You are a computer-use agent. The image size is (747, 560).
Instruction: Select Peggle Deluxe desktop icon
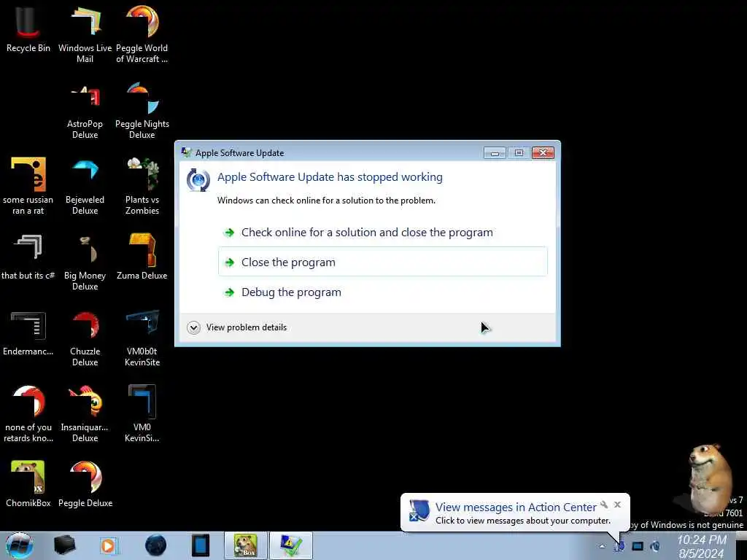(85, 484)
